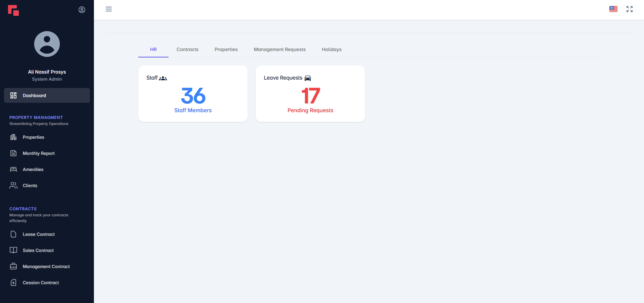This screenshot has height=303, width=644.
Task: Click the Amenities bed icon
Action: coord(13,169)
